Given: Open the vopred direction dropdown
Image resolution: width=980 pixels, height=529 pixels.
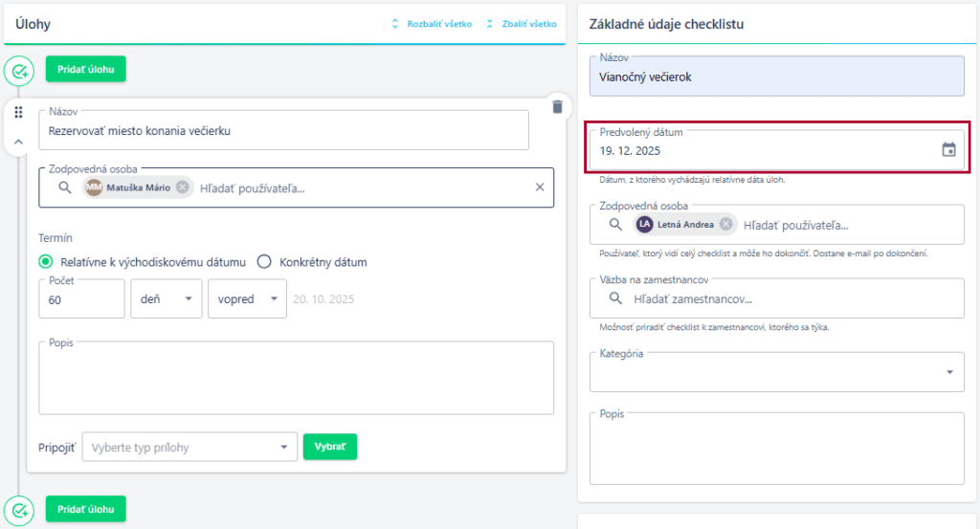Looking at the screenshot, I should click(248, 299).
